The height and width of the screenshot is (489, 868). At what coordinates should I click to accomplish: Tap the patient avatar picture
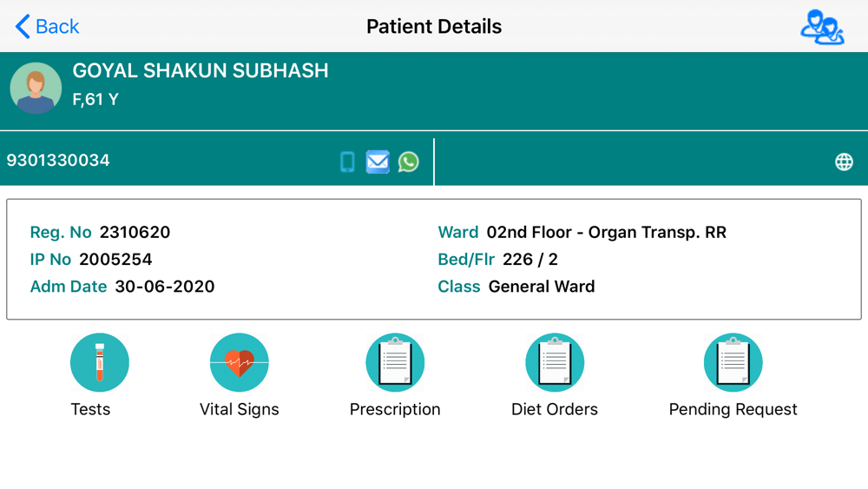point(36,88)
